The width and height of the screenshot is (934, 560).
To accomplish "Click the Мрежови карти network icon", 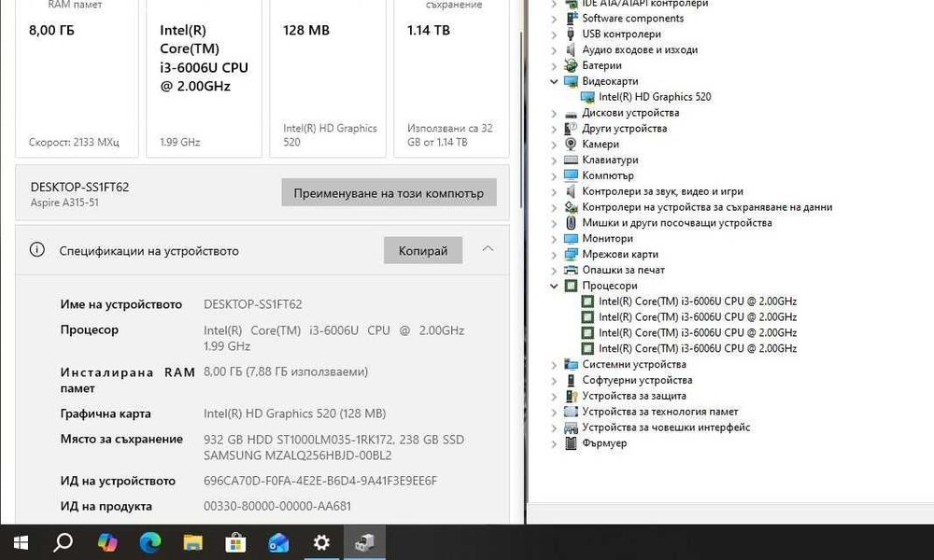I will [x=571, y=254].
